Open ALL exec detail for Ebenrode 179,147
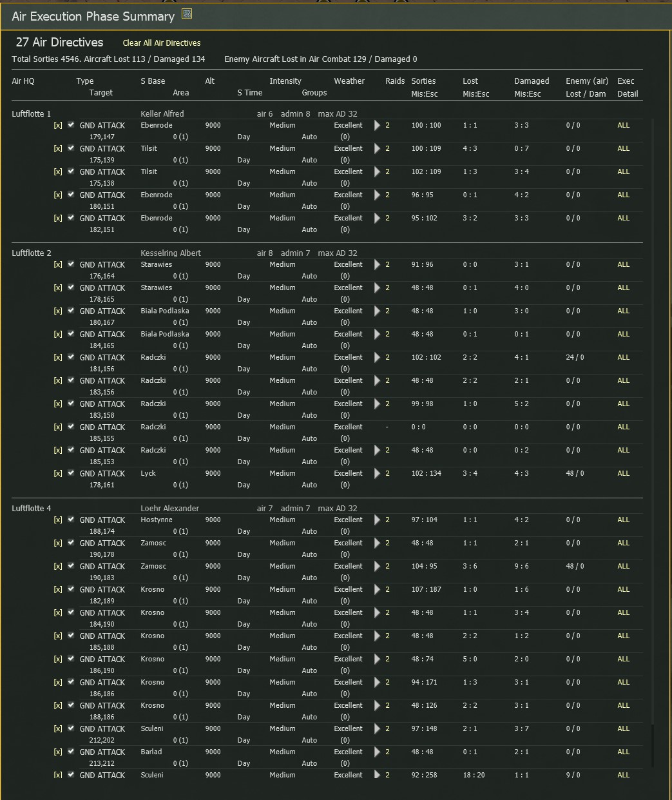The width and height of the screenshot is (672, 800). point(623,125)
